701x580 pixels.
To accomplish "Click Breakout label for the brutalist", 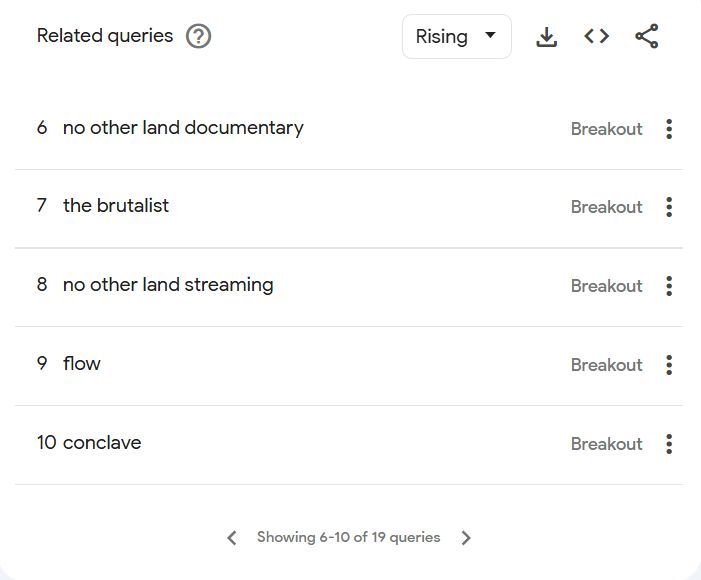I will point(607,207).
